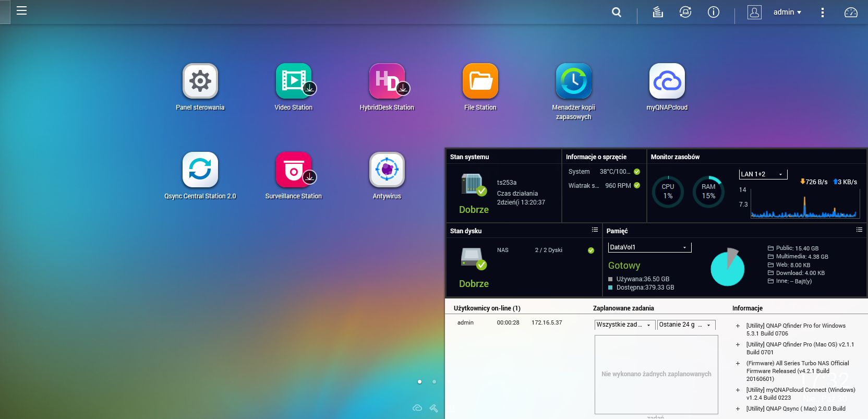Open Ostatnie 24 g time range dropdown

click(x=686, y=325)
